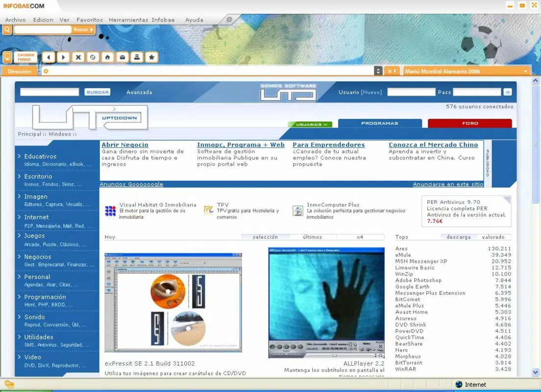Click the BUSCAR button on Uptodown

tap(98, 92)
